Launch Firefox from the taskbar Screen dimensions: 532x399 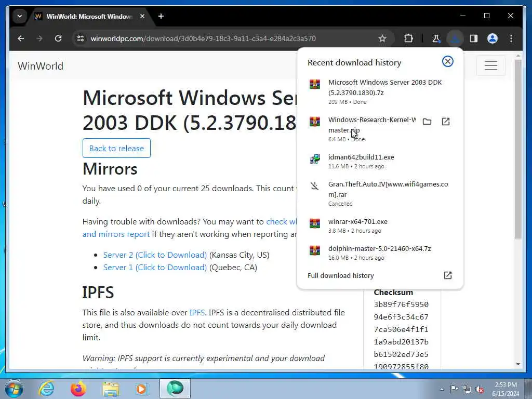point(78,389)
